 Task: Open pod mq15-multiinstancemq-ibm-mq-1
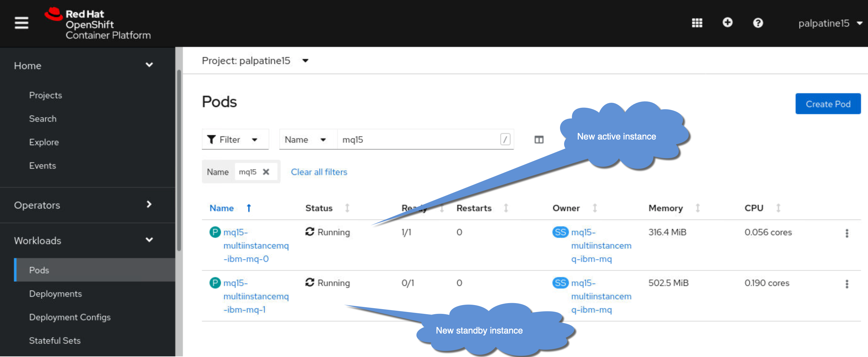click(x=256, y=296)
